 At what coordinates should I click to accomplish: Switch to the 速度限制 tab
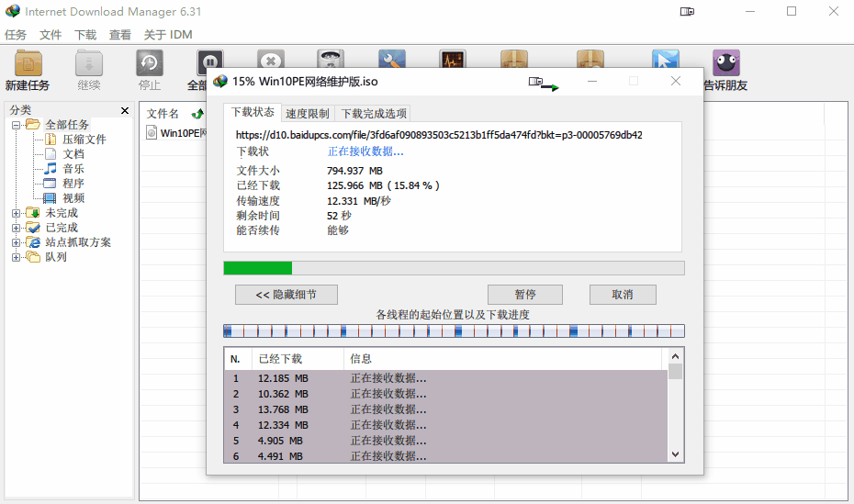coord(308,114)
